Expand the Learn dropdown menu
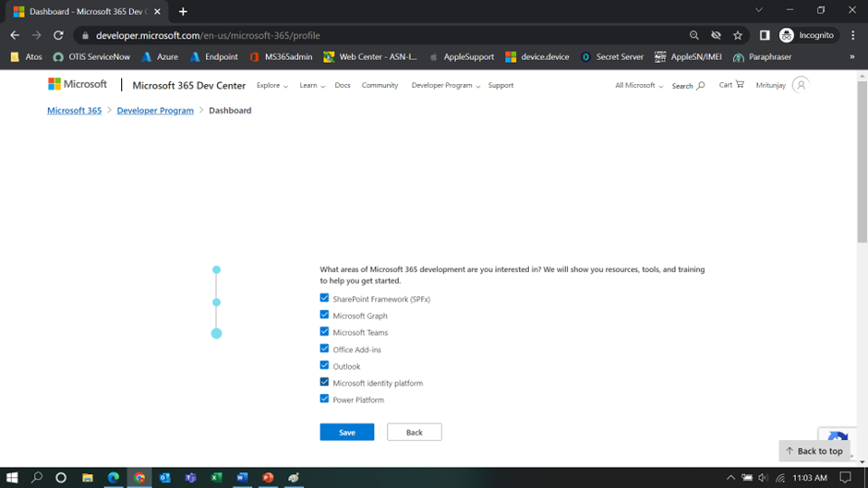 pos(312,86)
